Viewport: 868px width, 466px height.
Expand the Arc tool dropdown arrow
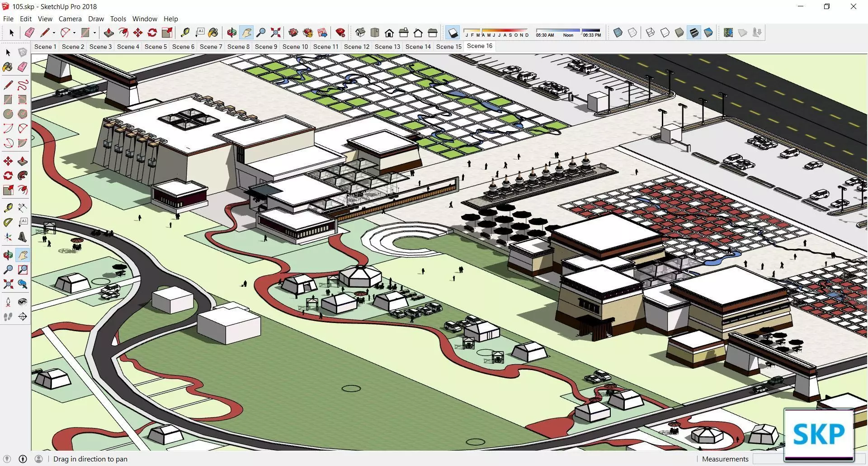74,33
